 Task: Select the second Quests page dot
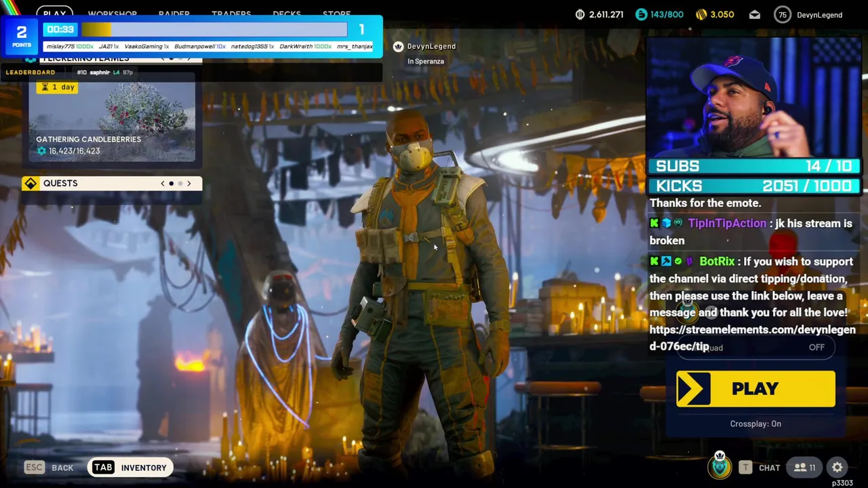click(180, 184)
